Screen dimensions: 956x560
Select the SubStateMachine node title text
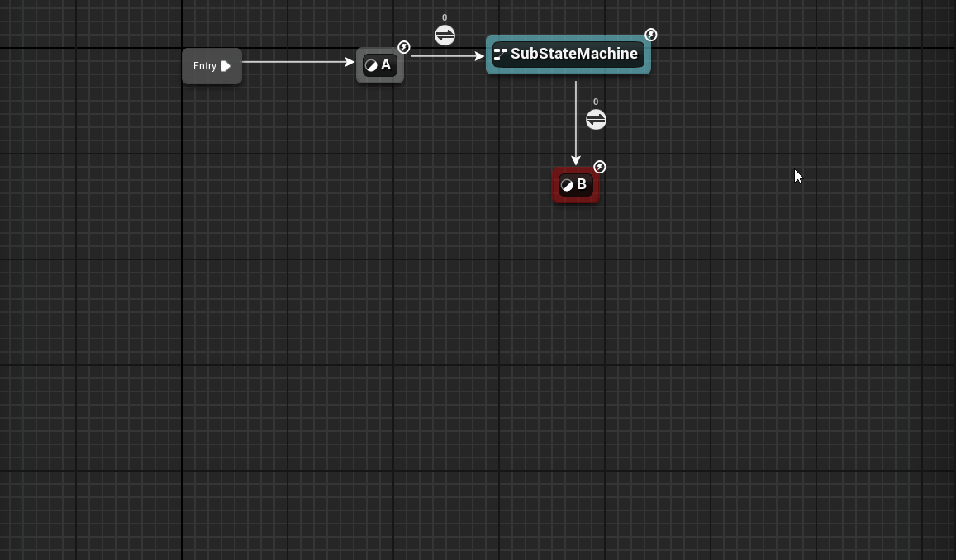click(574, 54)
